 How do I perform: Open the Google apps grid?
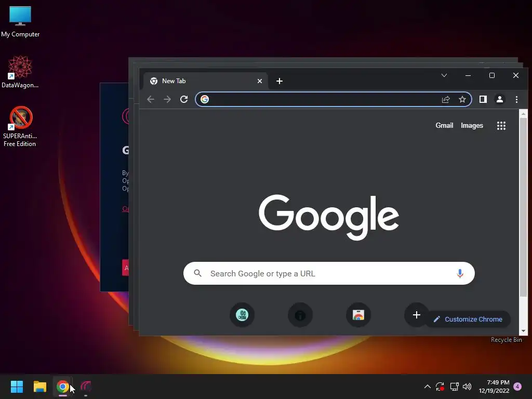[x=501, y=126]
